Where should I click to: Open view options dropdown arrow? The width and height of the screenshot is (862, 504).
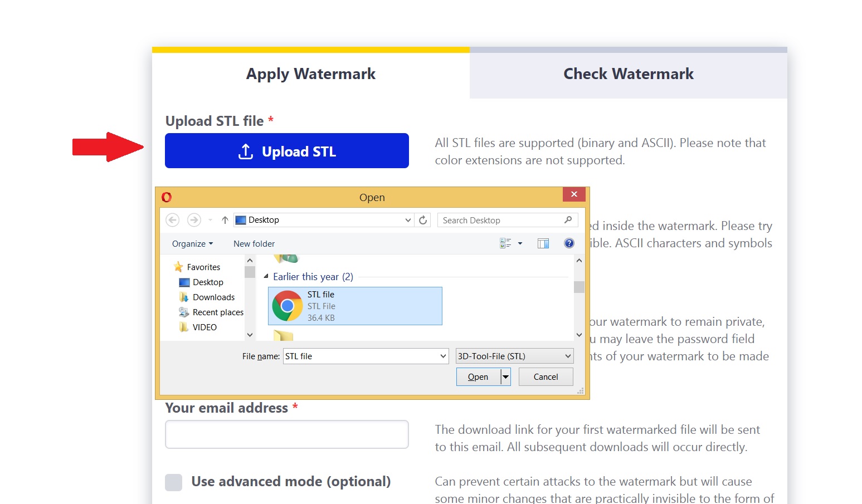(x=520, y=243)
